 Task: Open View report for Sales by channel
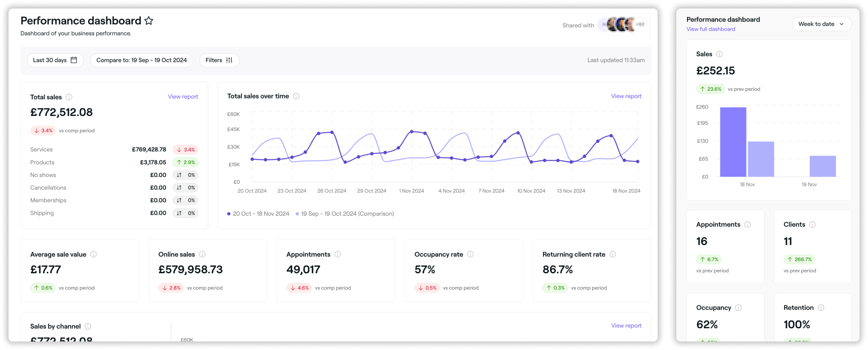coord(626,326)
